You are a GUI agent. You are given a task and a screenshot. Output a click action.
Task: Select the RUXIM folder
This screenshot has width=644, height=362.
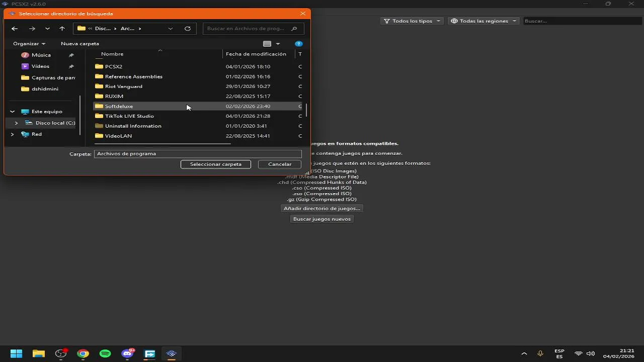click(x=114, y=96)
